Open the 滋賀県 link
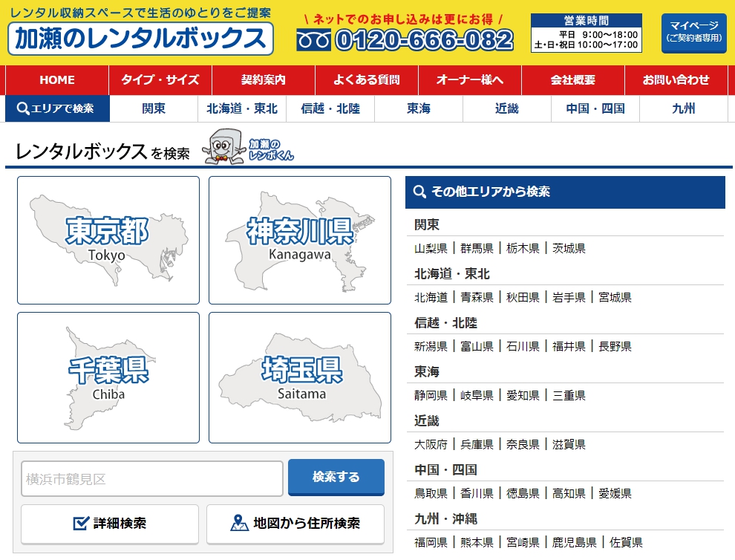This screenshot has width=735, height=560. coord(569,445)
